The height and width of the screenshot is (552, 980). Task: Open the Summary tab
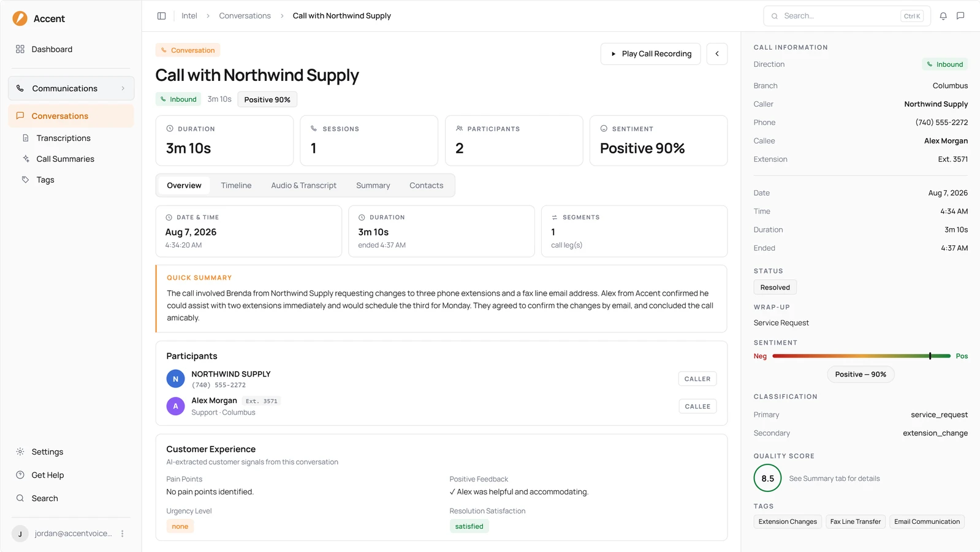(x=373, y=185)
